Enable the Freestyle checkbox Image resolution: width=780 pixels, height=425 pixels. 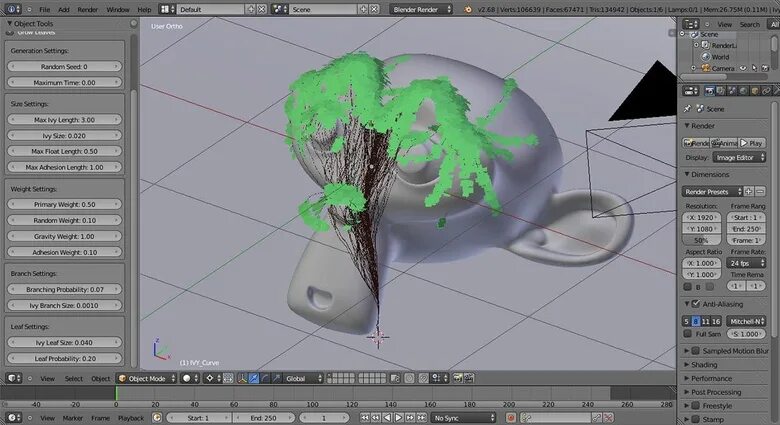[x=696, y=406]
